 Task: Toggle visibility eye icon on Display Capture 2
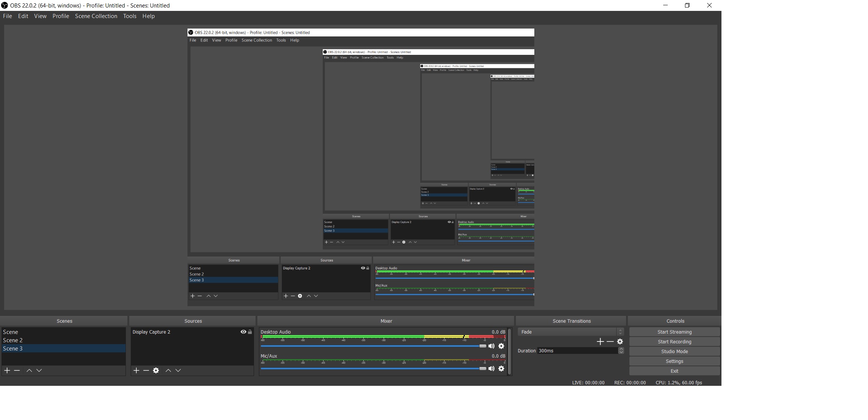point(242,331)
